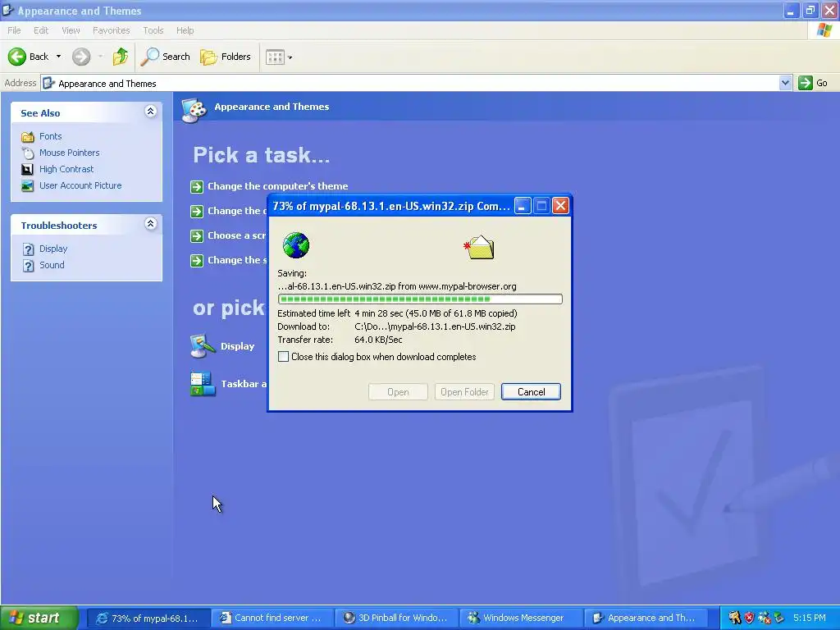The height and width of the screenshot is (630, 840).
Task: Cancel the mypal zip download
Action: click(x=531, y=391)
